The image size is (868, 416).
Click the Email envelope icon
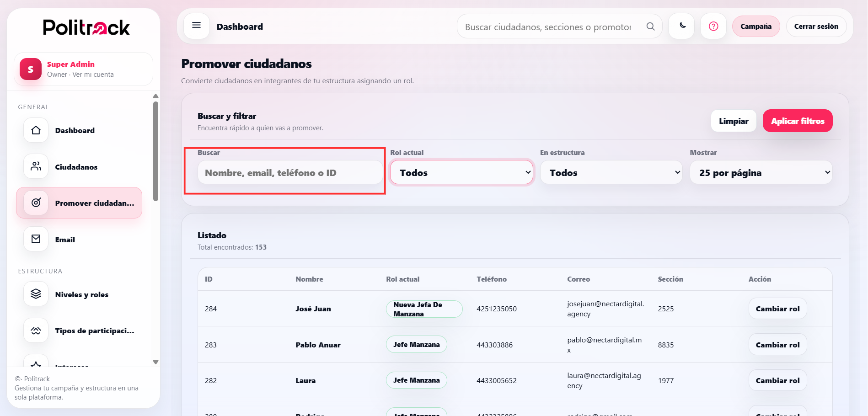coord(36,239)
